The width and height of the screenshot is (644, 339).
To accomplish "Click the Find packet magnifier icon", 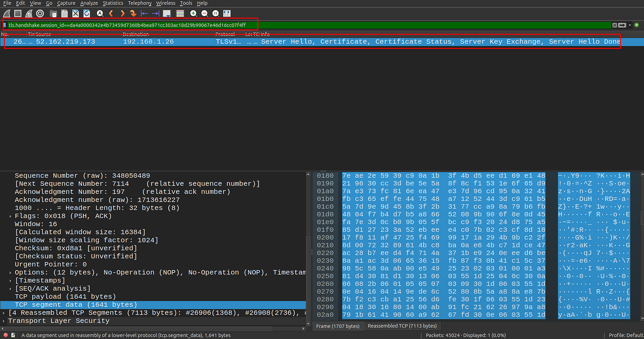I will [x=100, y=14].
